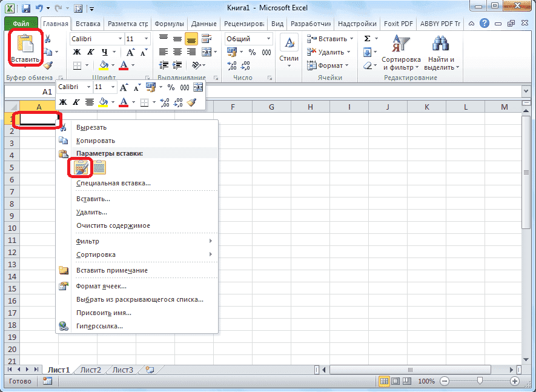
Task: Click the Найти и выделить binoculars icon
Action: (439, 44)
